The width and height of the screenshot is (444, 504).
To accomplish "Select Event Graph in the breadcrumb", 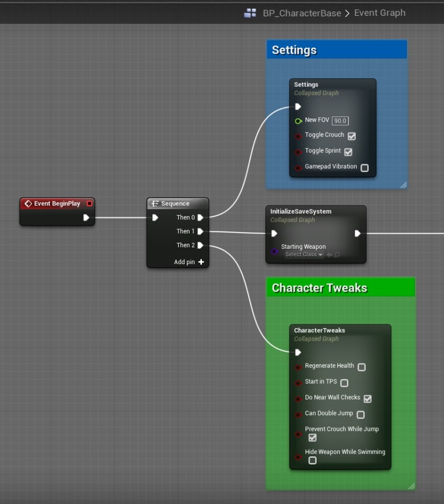I will point(380,13).
